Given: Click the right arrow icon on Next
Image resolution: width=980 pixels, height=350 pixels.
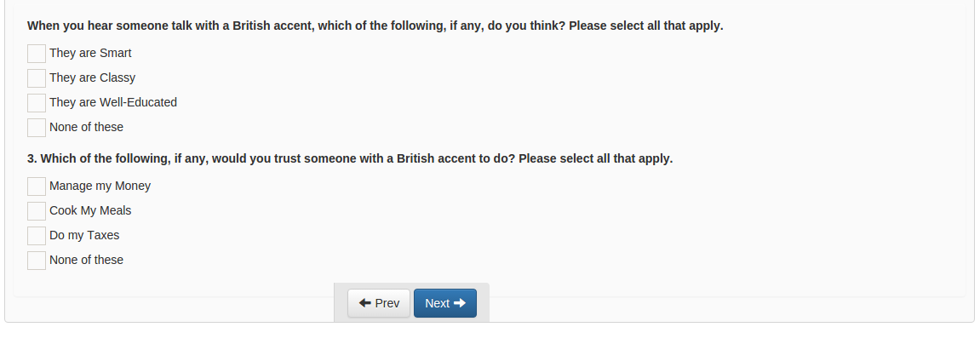Looking at the screenshot, I should pyautogui.click(x=460, y=303).
